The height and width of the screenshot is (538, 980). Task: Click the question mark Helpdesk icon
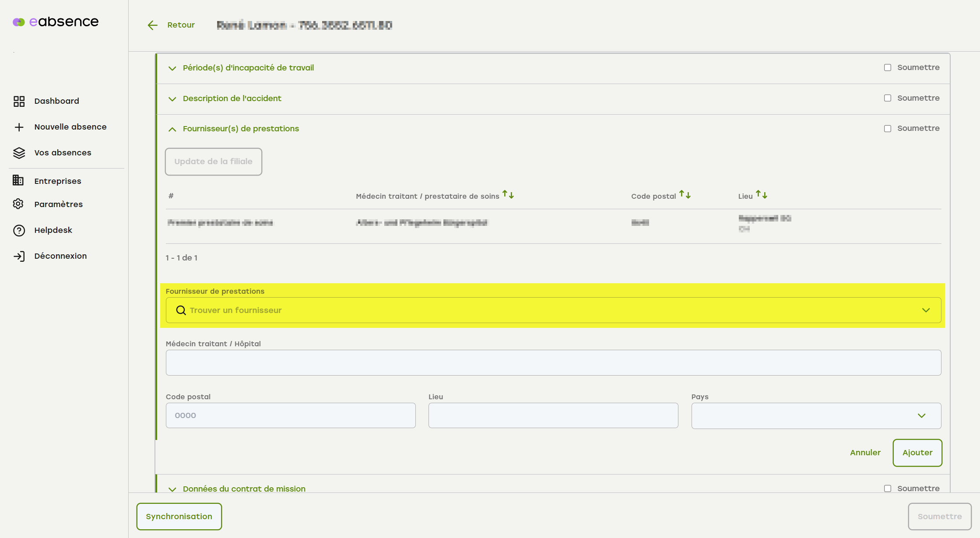(x=19, y=230)
